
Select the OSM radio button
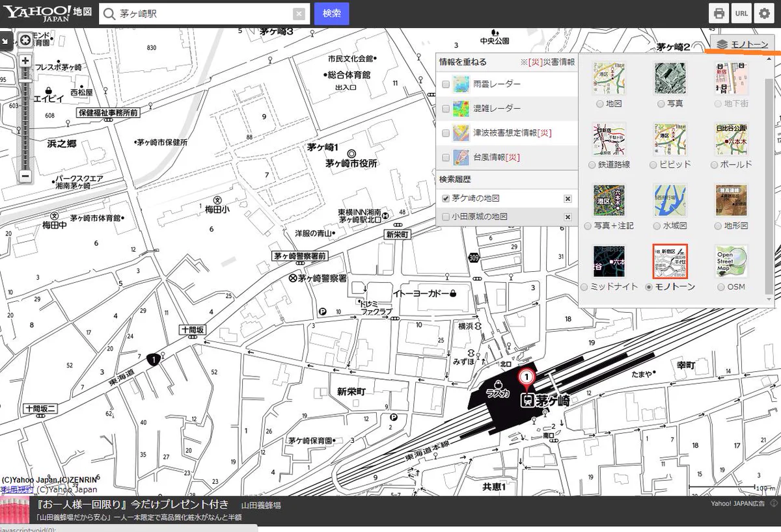pos(720,287)
